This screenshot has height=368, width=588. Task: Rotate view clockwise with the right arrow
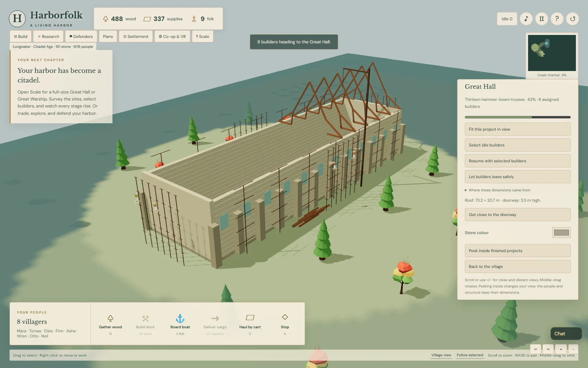point(548,349)
